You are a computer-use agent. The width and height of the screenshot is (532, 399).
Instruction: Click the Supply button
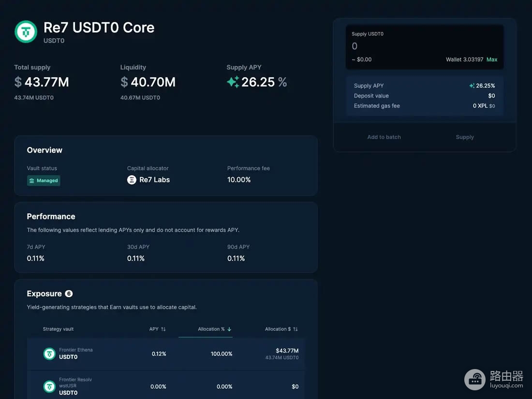465,137
